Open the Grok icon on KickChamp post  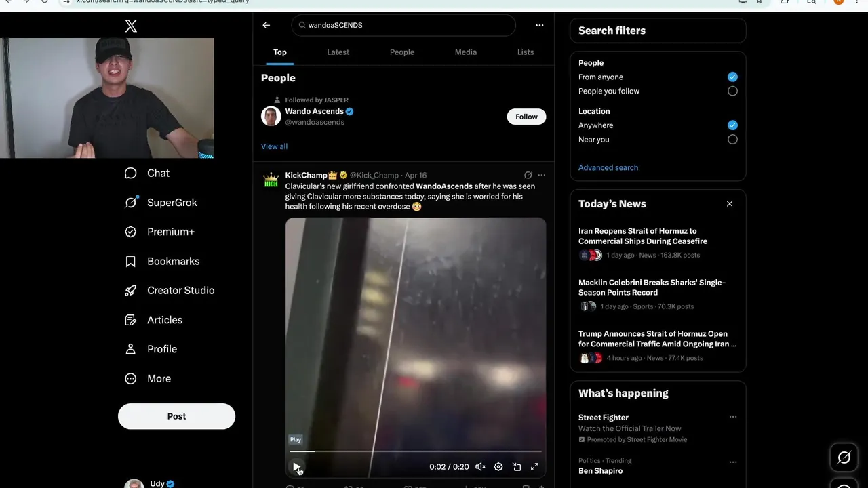528,175
